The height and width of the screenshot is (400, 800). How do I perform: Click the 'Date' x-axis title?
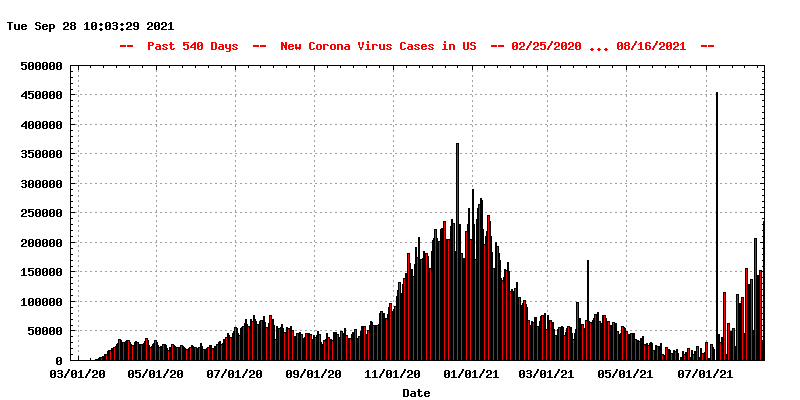[416, 393]
